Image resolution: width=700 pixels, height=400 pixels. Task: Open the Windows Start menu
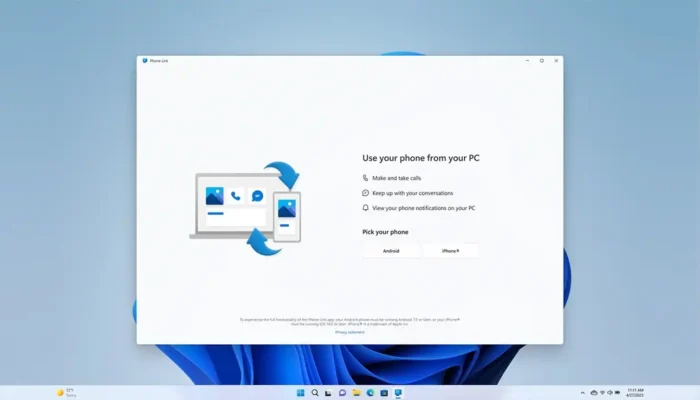click(300, 393)
